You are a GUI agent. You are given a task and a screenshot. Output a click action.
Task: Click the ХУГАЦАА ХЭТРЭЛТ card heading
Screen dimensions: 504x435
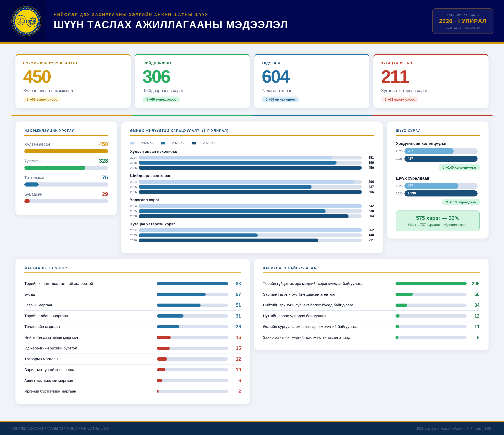(x=399, y=63)
